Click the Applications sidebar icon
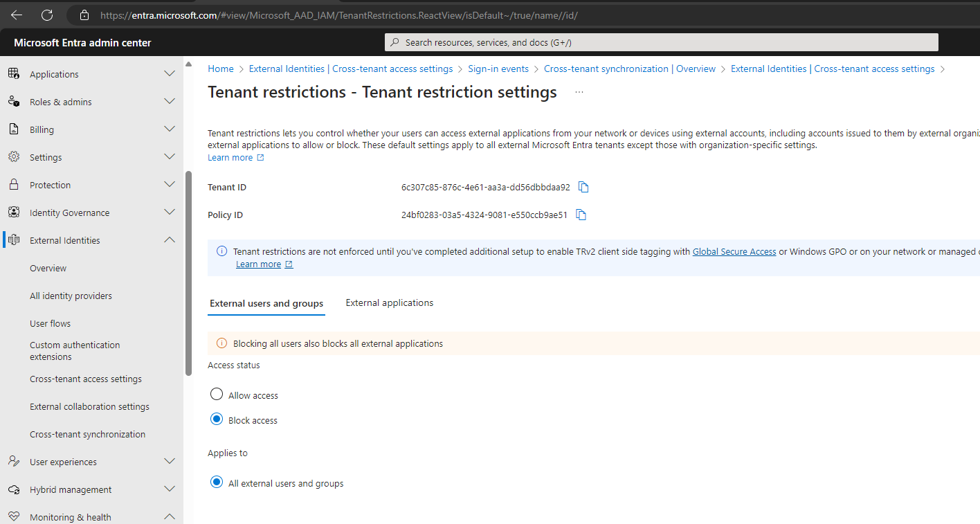 (x=14, y=73)
